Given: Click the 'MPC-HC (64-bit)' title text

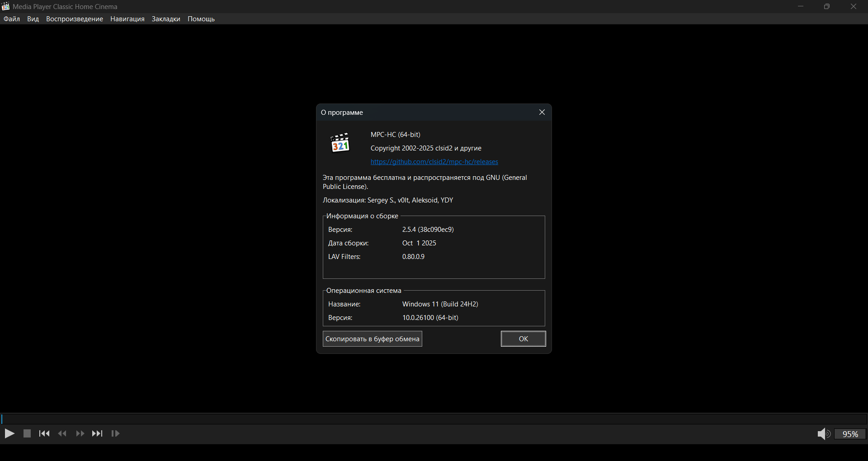Looking at the screenshot, I should [x=396, y=135].
